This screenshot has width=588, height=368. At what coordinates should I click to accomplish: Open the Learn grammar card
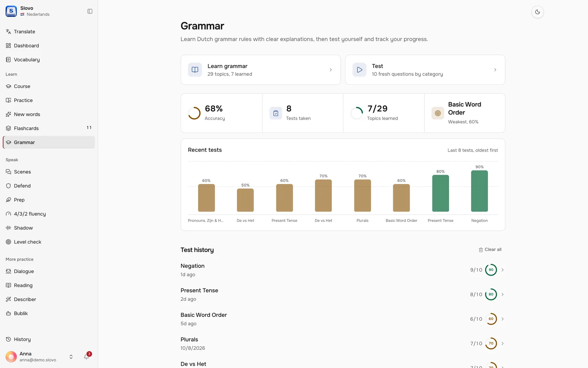(261, 70)
